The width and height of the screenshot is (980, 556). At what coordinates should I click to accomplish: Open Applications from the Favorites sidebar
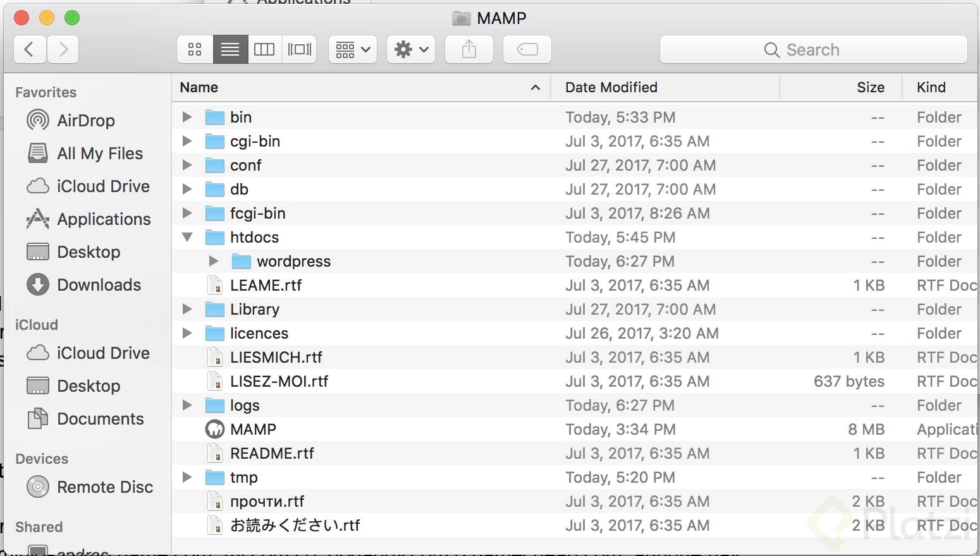[103, 219]
